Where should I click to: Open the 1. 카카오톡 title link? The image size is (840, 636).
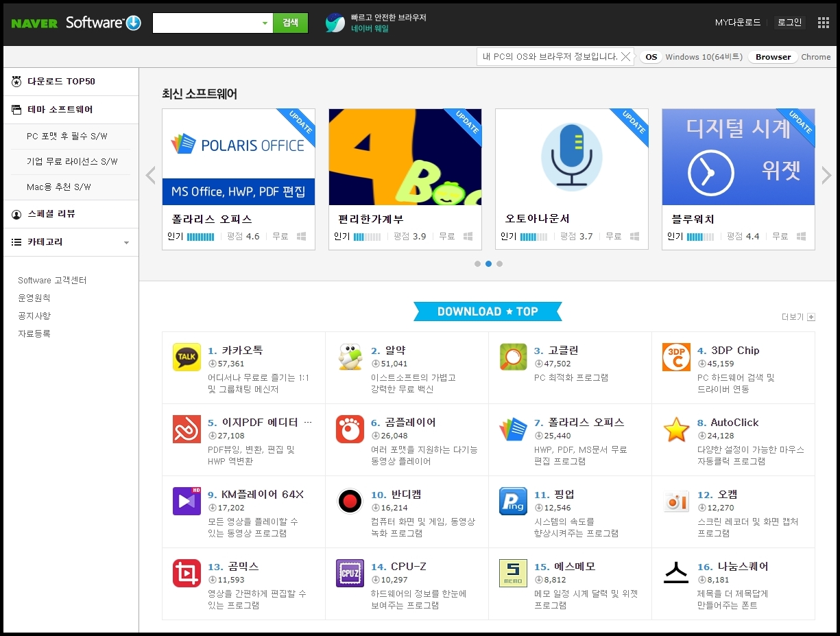(235, 351)
